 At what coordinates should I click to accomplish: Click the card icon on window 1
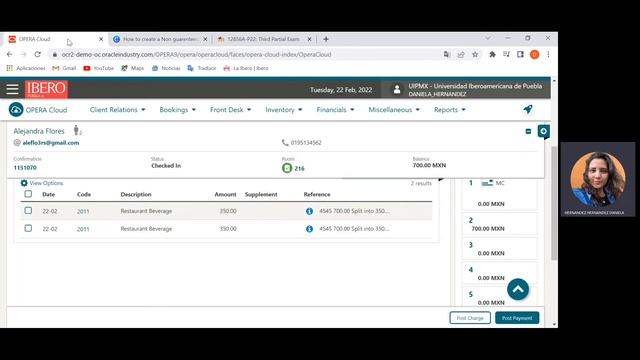[x=487, y=183]
